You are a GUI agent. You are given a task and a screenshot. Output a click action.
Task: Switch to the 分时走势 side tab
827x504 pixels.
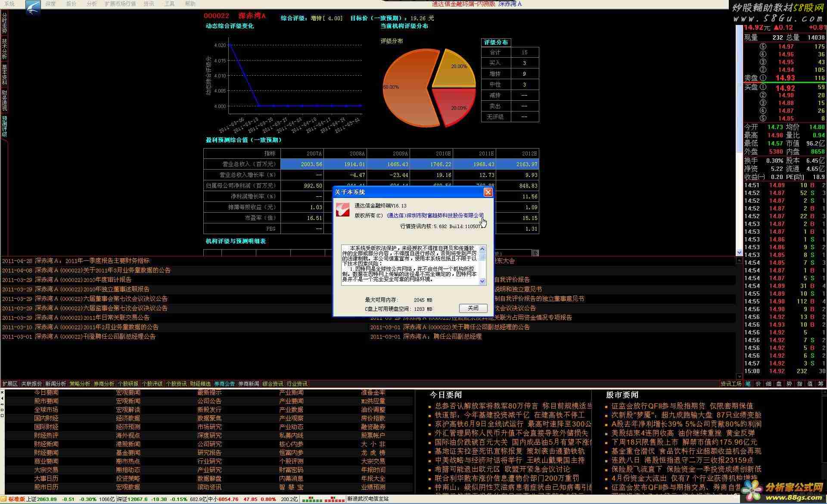(x=4, y=23)
